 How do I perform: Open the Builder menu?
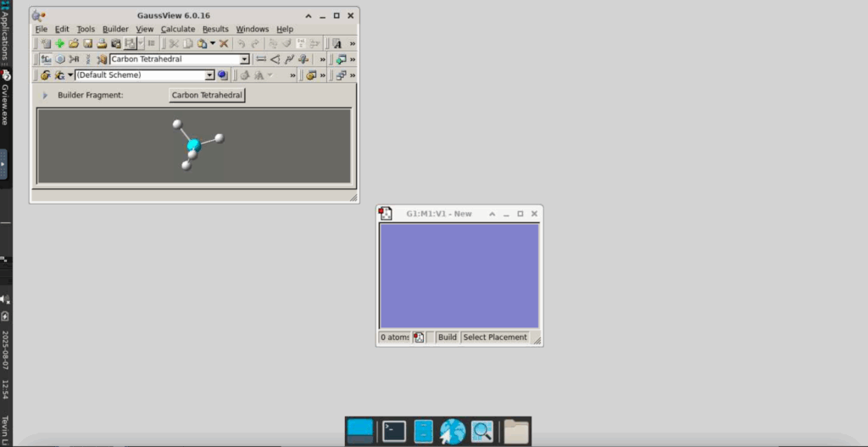pyautogui.click(x=115, y=29)
